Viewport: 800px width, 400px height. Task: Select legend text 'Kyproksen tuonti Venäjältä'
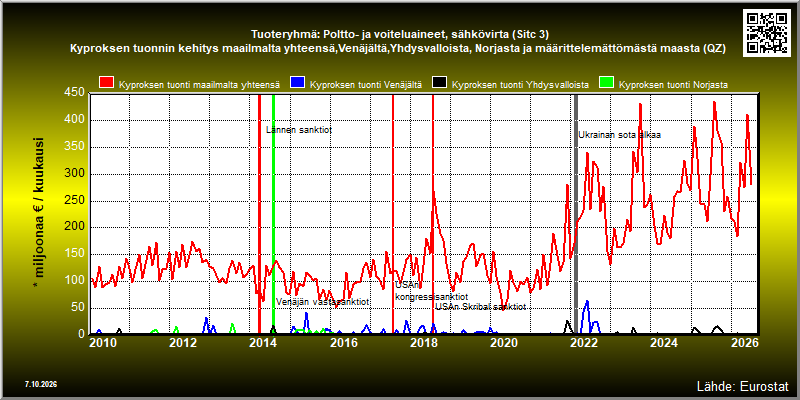(x=365, y=85)
